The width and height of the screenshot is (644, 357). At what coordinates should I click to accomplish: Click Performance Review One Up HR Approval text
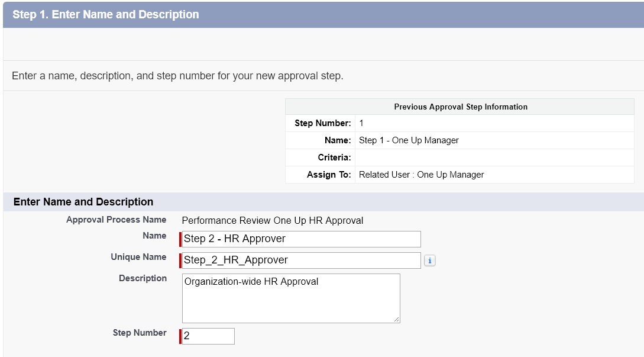(272, 221)
